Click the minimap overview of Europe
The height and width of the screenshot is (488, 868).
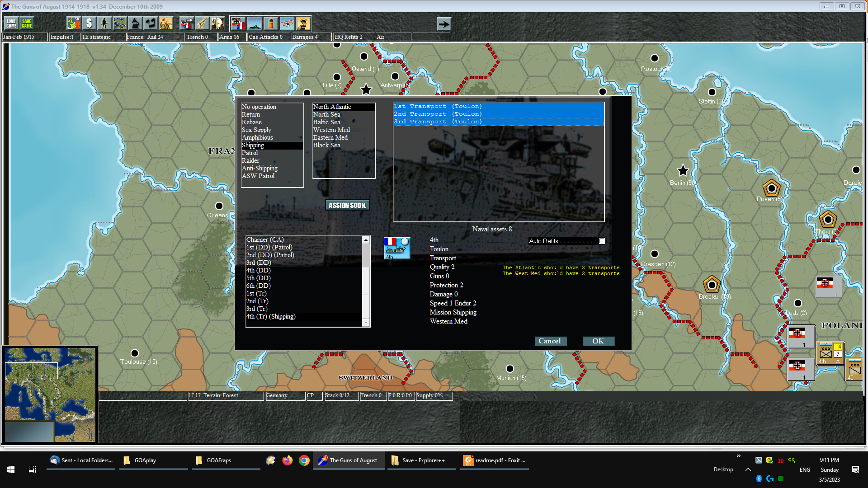point(50,394)
